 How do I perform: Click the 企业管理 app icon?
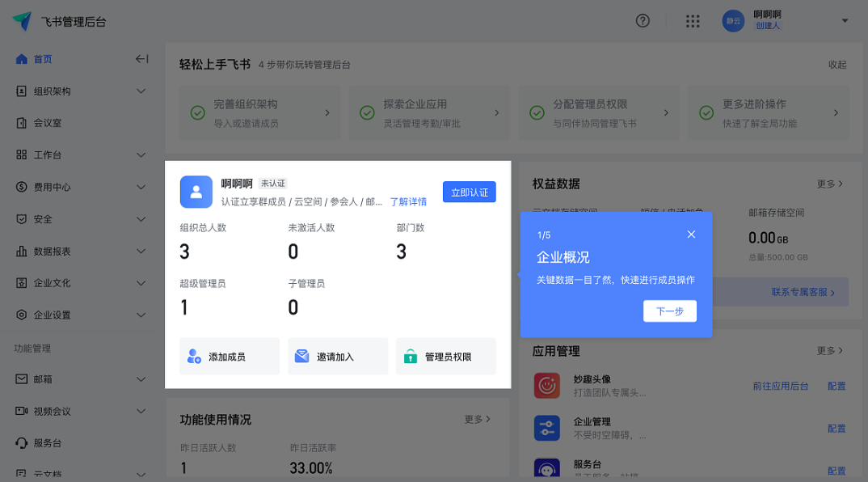tap(547, 429)
